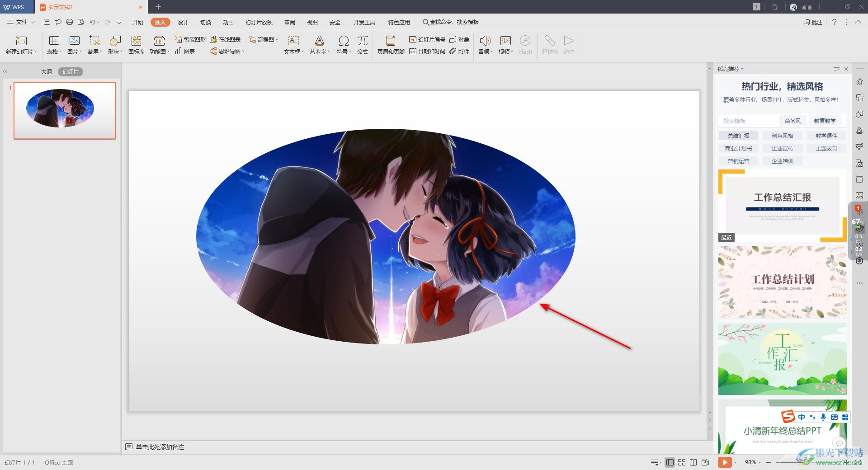
Task: Collapse the slide thumbnail panel chevron
Action: (x=5, y=71)
